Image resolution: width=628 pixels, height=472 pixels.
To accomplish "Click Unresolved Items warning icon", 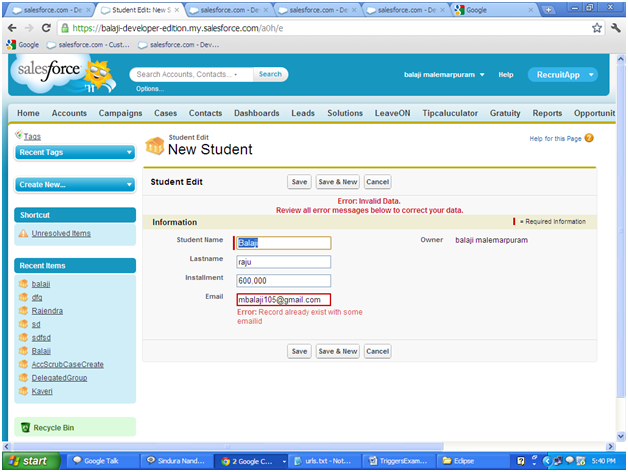I will tap(23, 233).
